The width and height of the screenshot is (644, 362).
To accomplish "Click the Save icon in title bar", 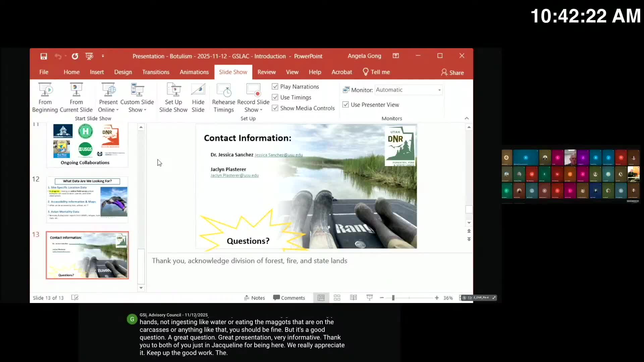I will pos(44,56).
